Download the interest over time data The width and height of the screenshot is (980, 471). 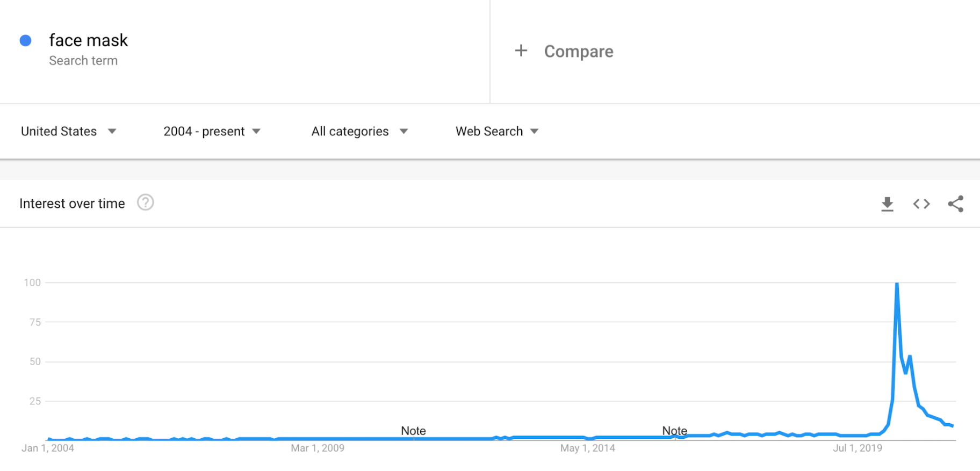click(x=887, y=204)
